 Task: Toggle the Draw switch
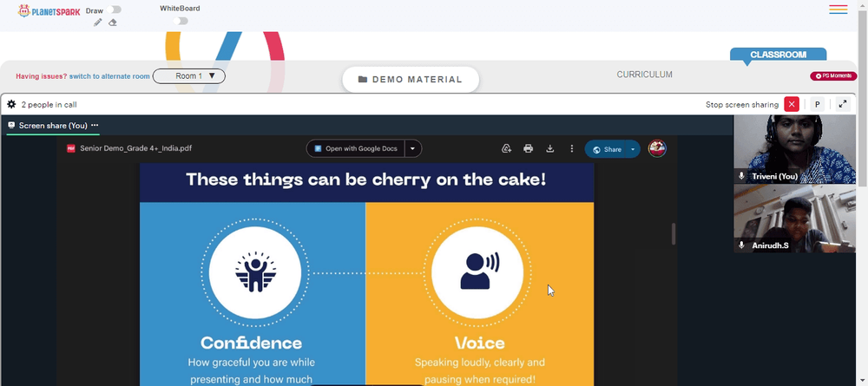click(x=115, y=10)
